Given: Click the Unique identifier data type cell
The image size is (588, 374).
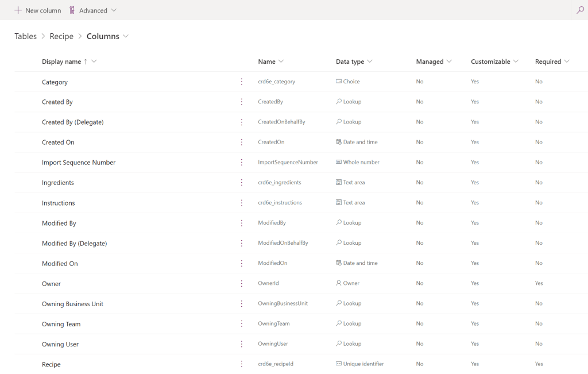Looking at the screenshot, I should [359, 364].
